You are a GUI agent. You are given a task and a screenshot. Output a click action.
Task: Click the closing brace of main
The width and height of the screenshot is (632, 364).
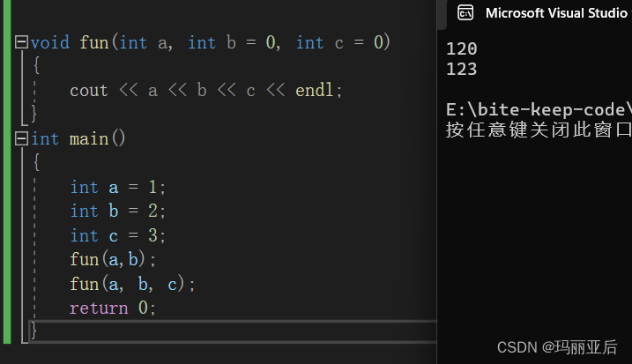pos(33,331)
